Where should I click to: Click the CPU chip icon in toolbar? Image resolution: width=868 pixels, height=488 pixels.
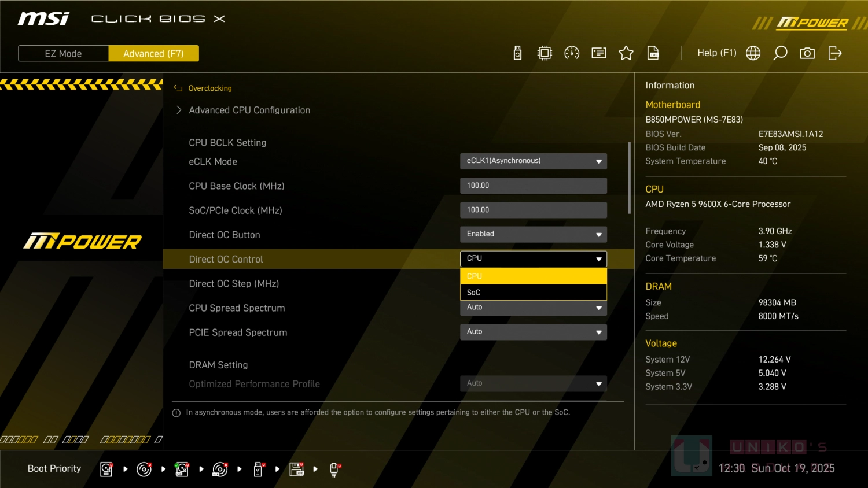(545, 53)
